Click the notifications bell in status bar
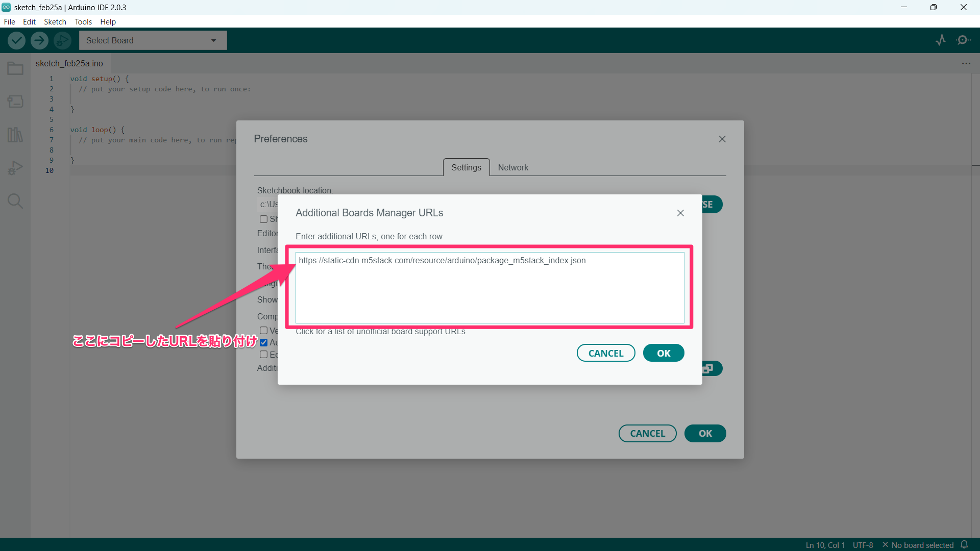980x551 pixels. point(964,544)
